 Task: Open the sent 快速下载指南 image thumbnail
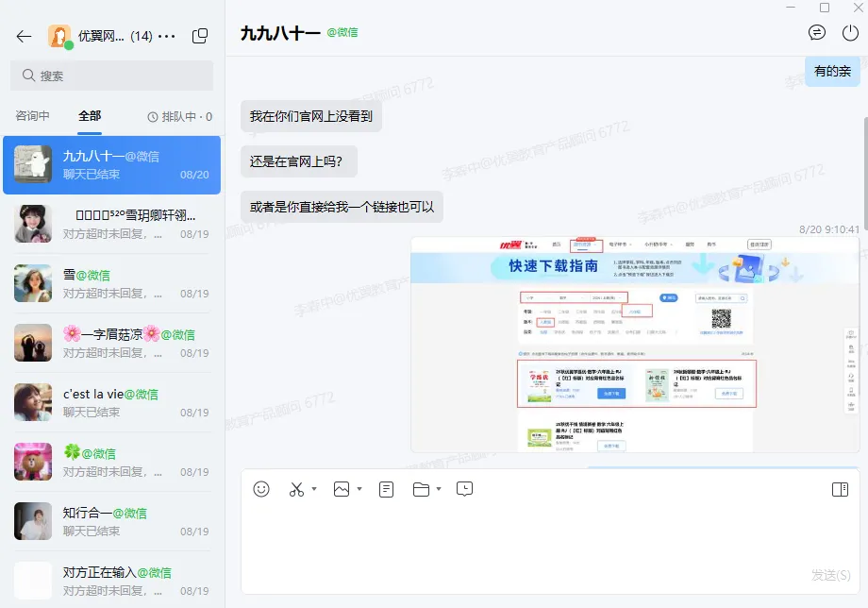click(635, 345)
